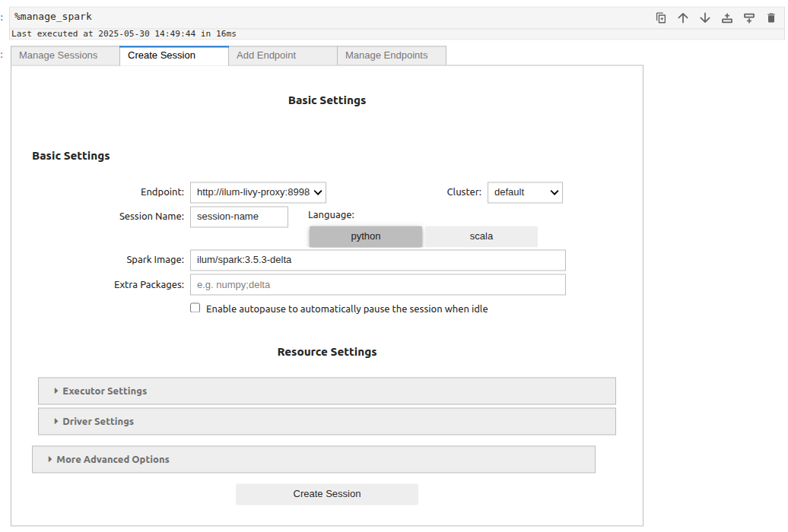The width and height of the screenshot is (788, 532).
Task: Open the Endpoint dropdown
Action: pos(258,192)
